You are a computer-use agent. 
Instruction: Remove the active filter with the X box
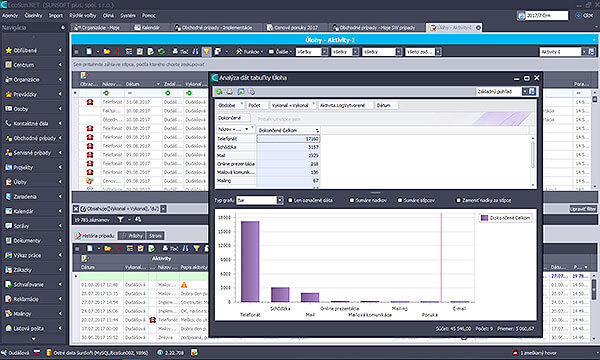pyautogui.click(x=76, y=209)
